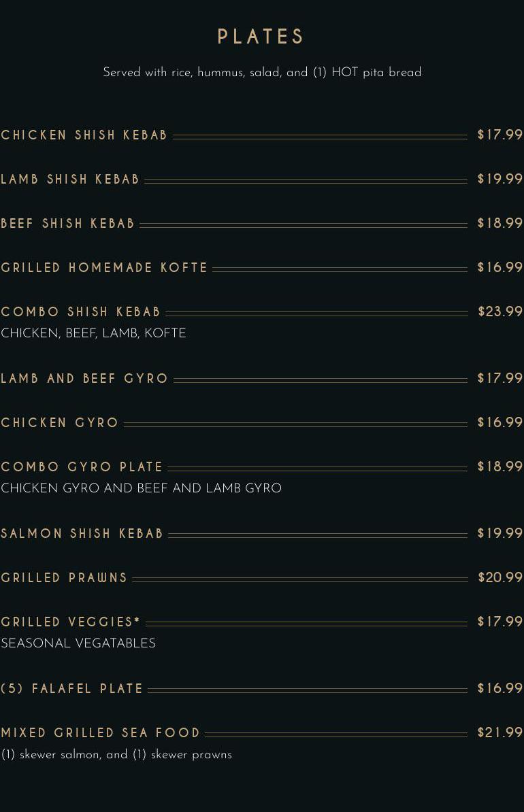Click the $23.99 price
Viewport: 524px width, 812px height.
click(500, 311)
